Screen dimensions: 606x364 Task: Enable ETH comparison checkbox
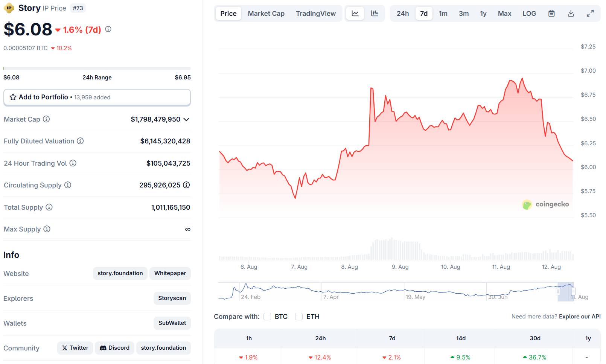(299, 317)
